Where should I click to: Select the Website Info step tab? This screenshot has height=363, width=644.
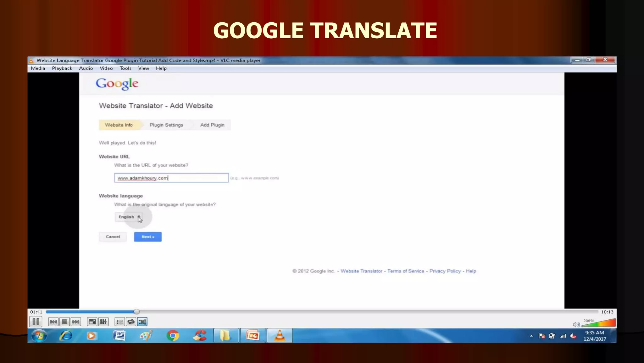pyautogui.click(x=119, y=125)
